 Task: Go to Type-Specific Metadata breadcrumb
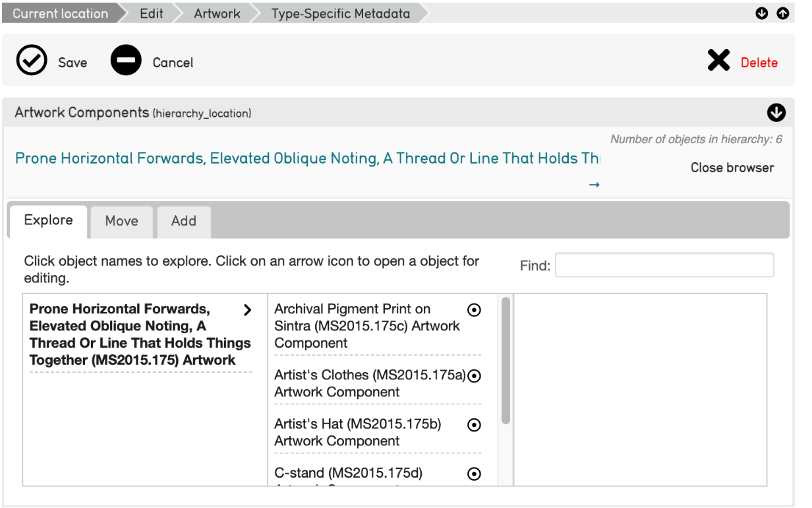tap(340, 13)
